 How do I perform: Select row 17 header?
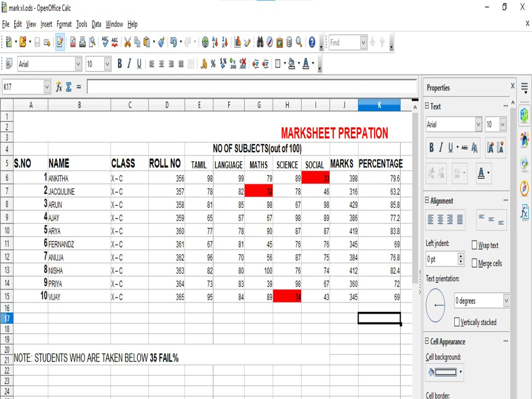click(7, 318)
